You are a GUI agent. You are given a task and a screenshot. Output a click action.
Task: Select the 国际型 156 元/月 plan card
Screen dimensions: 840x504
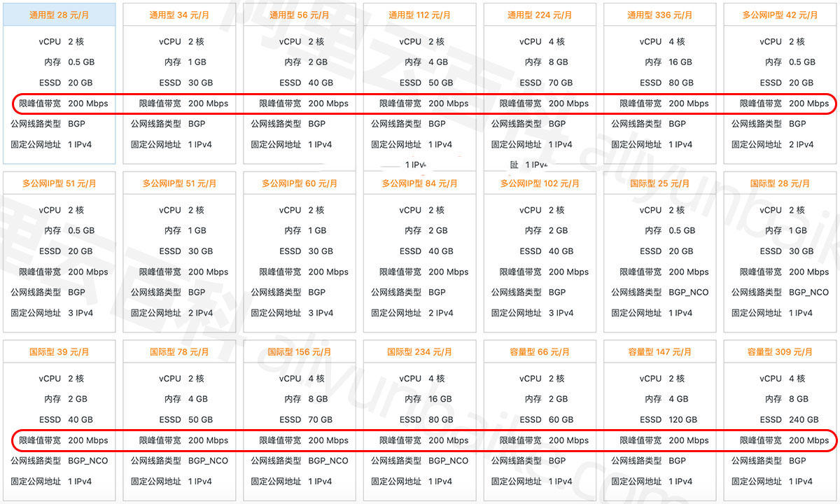pos(300,421)
